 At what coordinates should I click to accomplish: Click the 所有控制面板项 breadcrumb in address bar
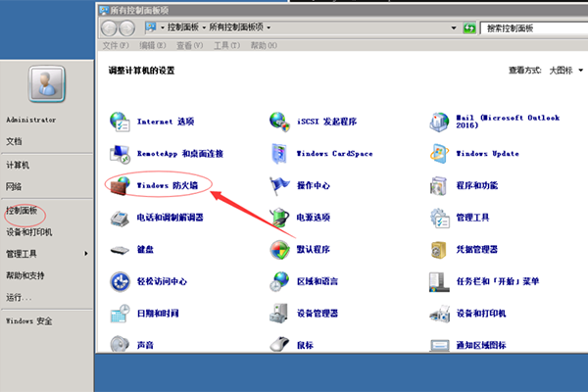click(236, 27)
